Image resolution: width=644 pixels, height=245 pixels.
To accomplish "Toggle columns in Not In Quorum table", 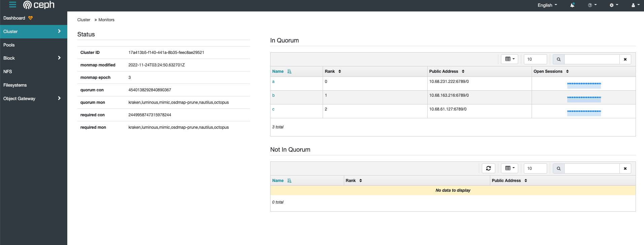I will [509, 168].
